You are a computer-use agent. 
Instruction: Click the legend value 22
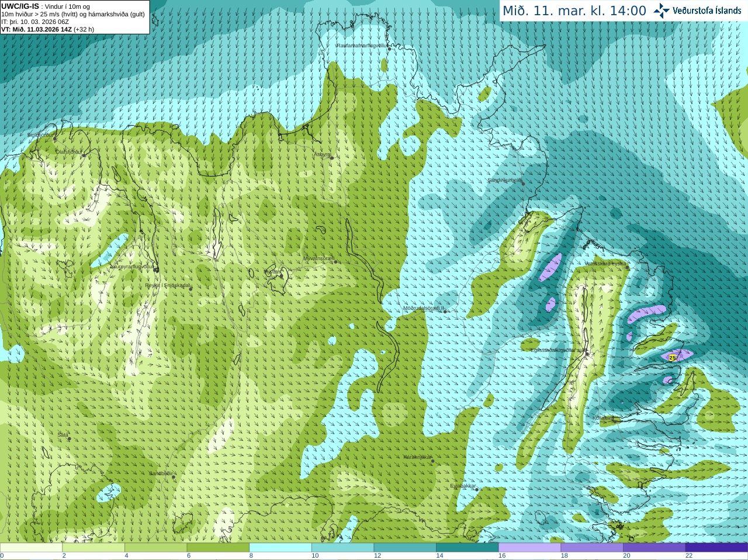click(x=689, y=556)
